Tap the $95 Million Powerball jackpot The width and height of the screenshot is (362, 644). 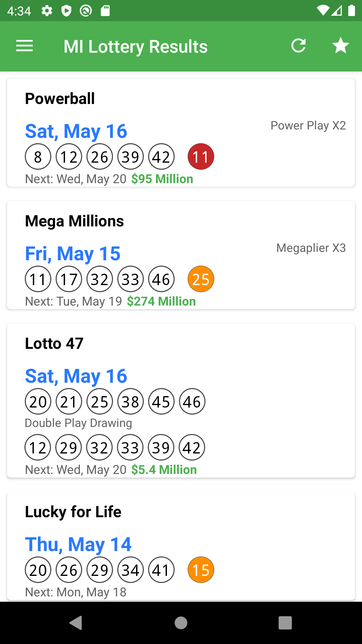click(x=162, y=179)
